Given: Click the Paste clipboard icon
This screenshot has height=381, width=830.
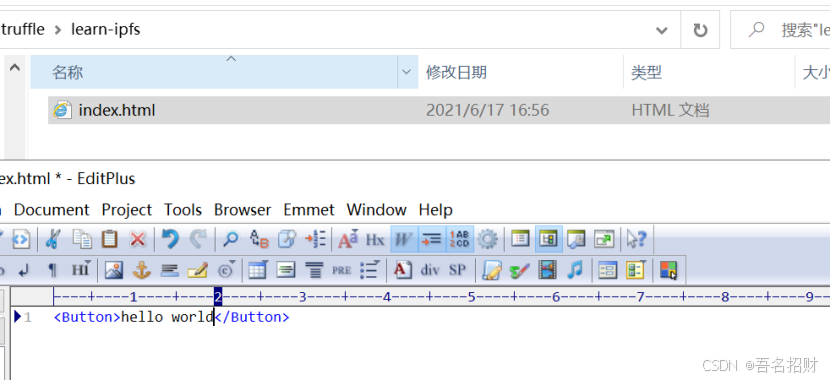Looking at the screenshot, I should pos(110,240).
